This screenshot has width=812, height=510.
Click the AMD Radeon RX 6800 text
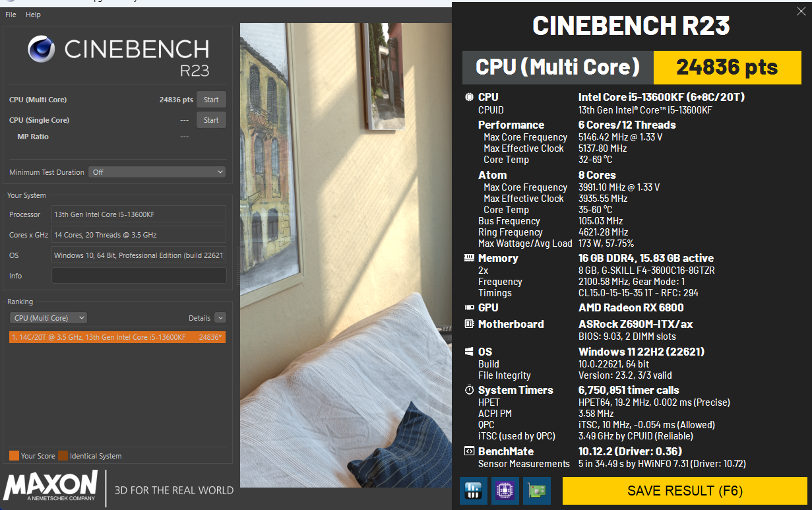631,307
